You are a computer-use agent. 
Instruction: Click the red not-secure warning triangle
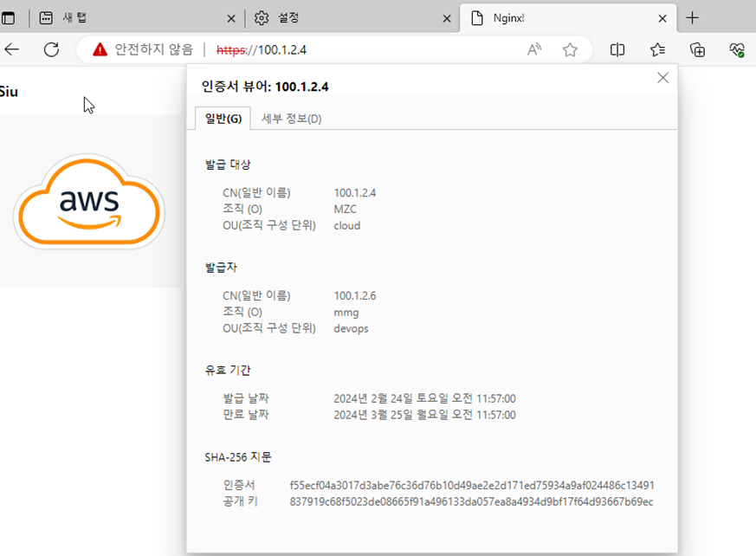tap(100, 49)
